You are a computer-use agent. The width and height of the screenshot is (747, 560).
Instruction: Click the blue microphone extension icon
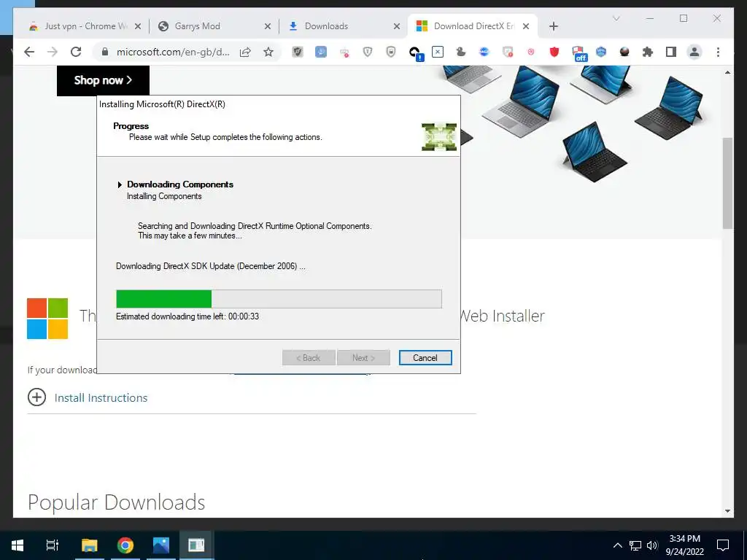tap(321, 52)
